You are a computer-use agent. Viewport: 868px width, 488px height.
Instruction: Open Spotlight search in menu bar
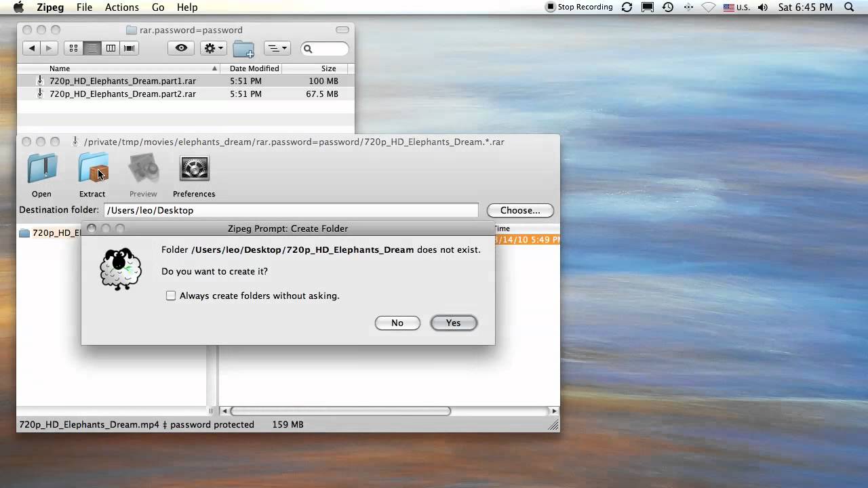click(849, 7)
